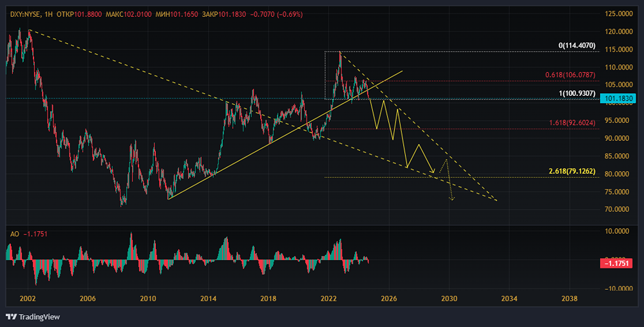Click the 105.0000 price axis label
Screen dimensions: 644x327
[x=618, y=85]
